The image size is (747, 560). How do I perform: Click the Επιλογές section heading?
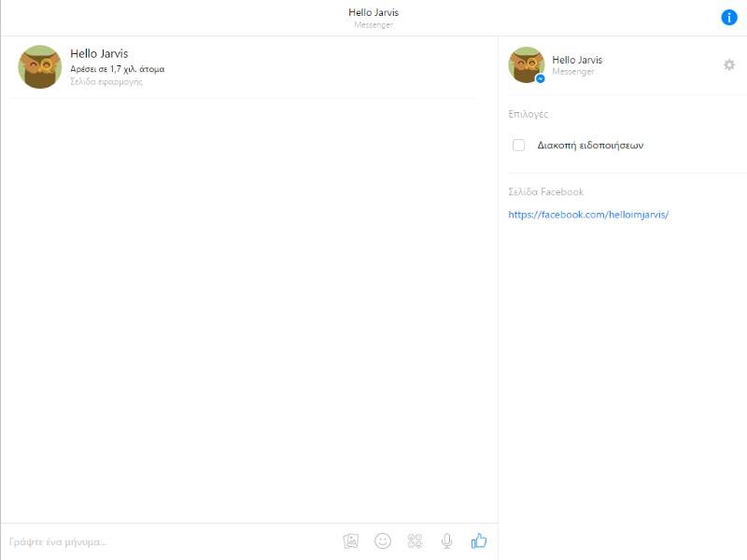click(529, 114)
